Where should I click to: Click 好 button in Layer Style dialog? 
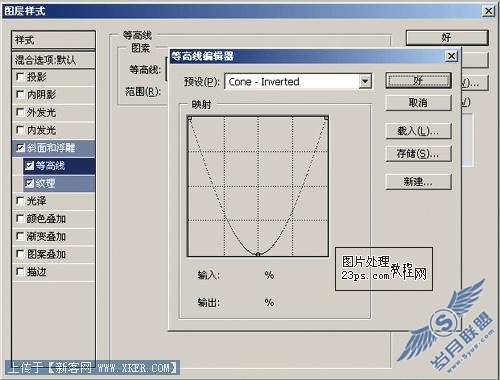click(x=447, y=38)
